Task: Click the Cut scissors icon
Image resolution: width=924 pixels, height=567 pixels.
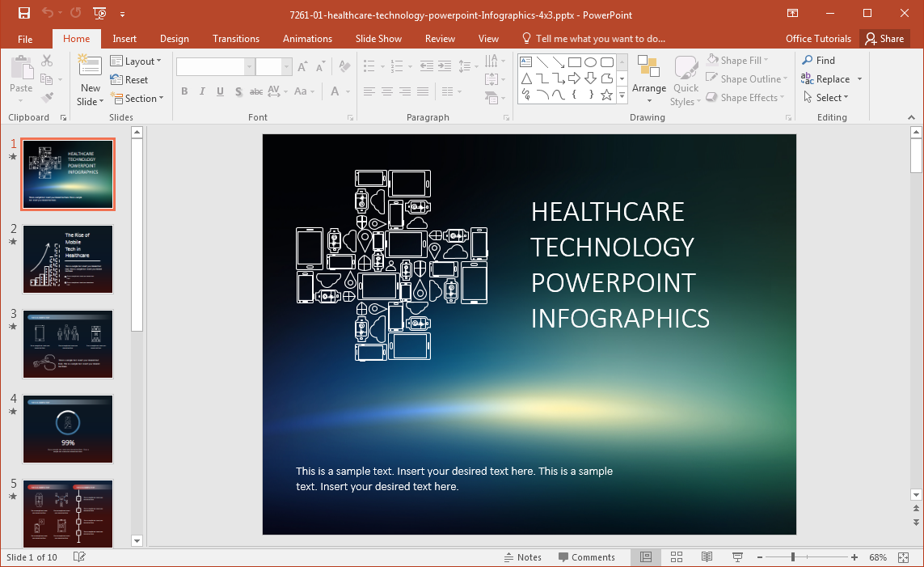Action: click(47, 61)
